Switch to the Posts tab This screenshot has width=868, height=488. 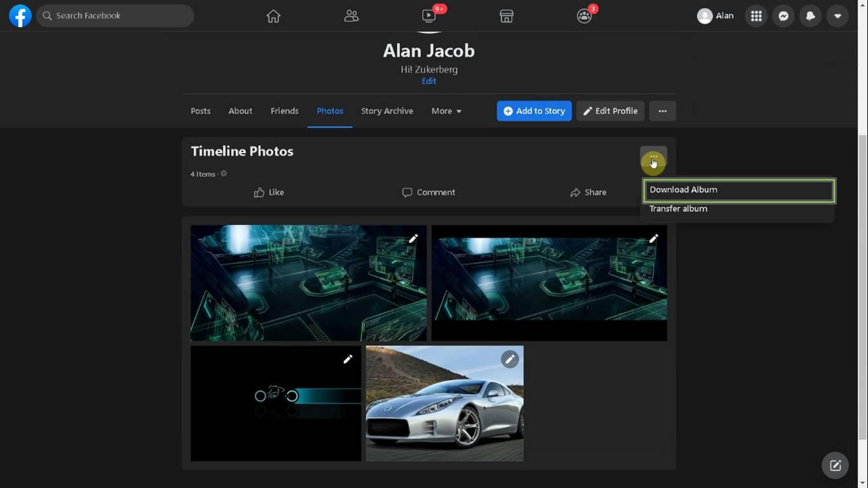(200, 111)
